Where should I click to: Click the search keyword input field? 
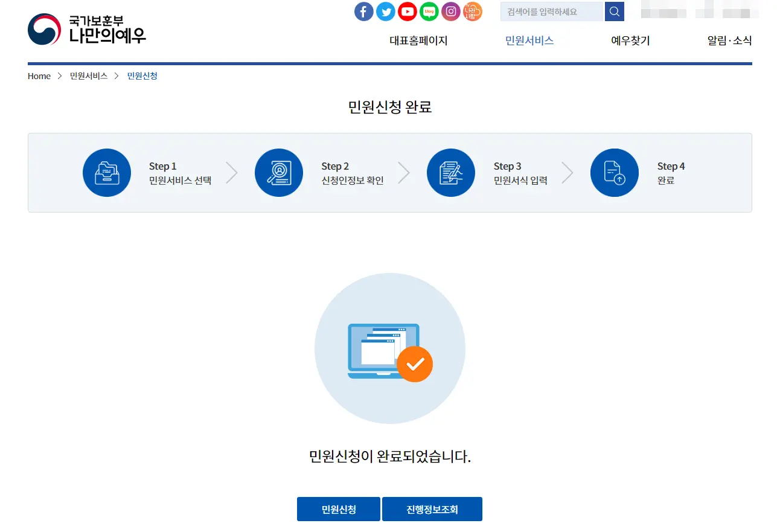click(x=549, y=11)
